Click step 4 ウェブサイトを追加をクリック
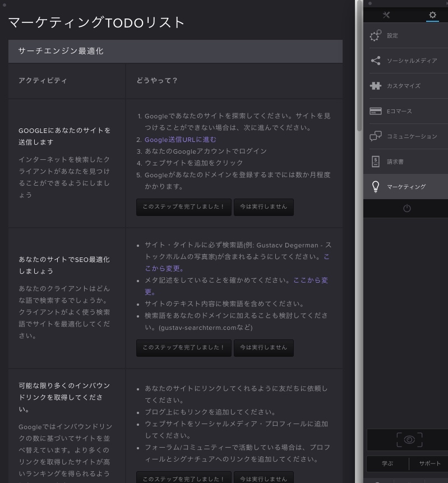 pos(194,163)
